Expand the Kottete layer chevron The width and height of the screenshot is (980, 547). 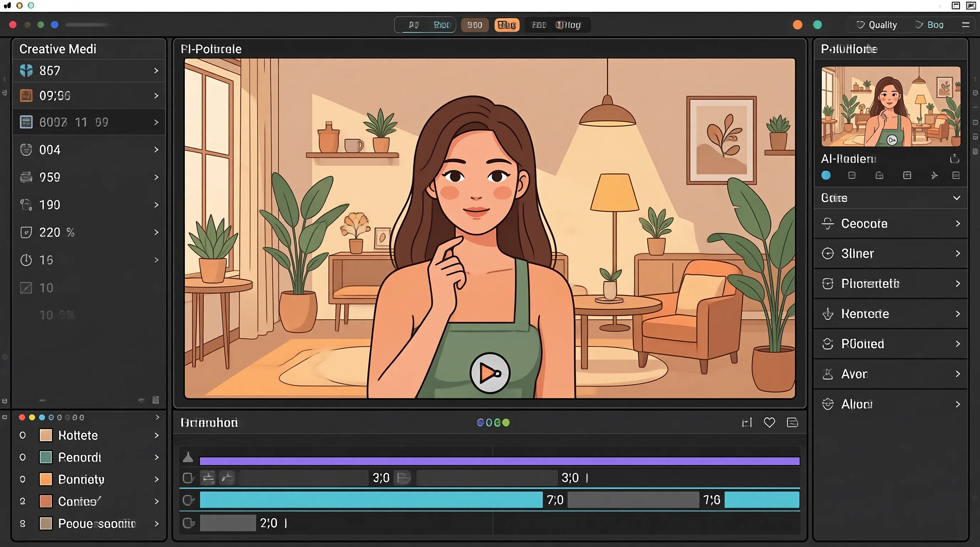click(156, 435)
